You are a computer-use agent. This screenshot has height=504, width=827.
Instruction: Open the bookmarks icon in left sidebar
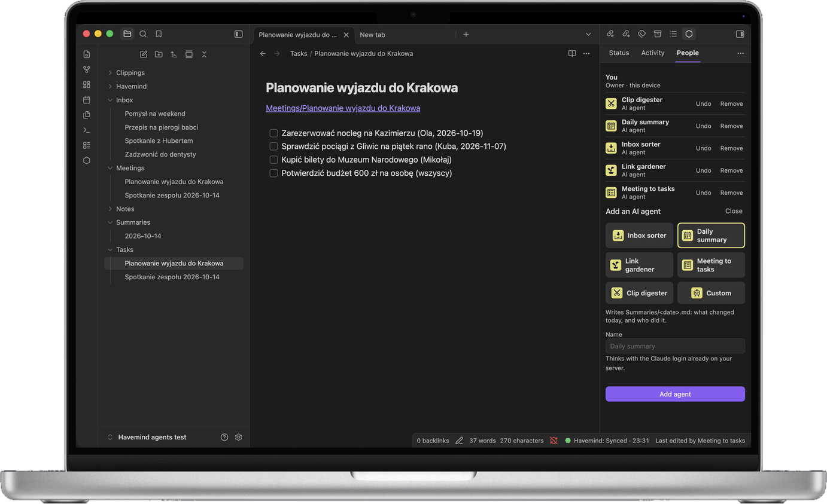(159, 34)
